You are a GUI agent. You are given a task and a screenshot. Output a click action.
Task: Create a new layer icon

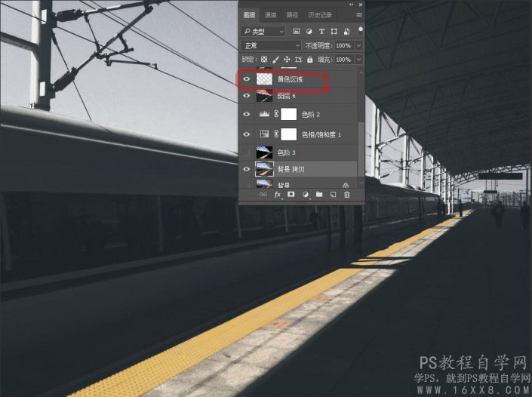[334, 195]
